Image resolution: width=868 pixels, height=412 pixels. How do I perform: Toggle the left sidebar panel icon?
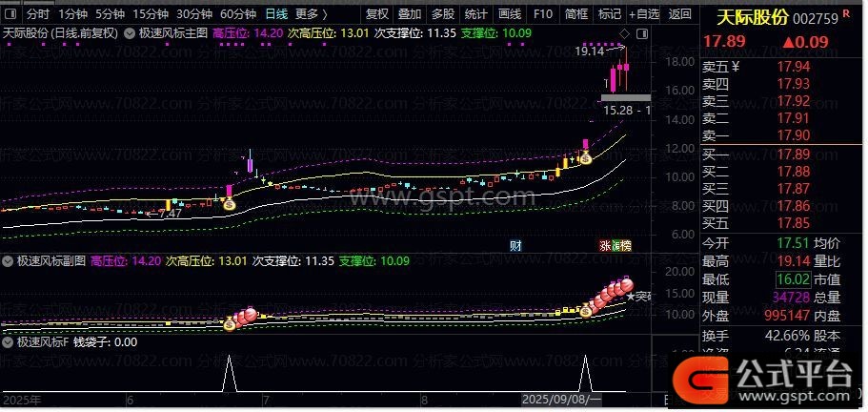(x=10, y=14)
